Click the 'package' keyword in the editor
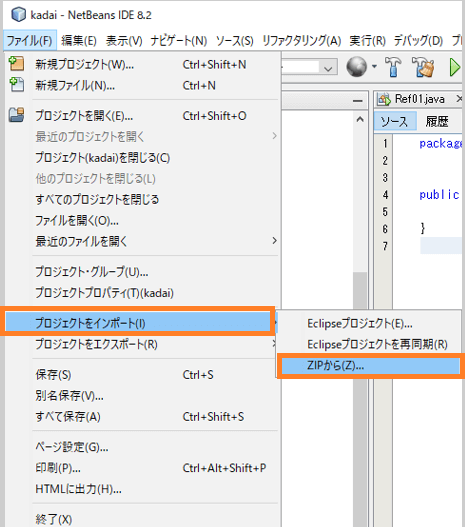This screenshot has height=527, width=465. 441,144
